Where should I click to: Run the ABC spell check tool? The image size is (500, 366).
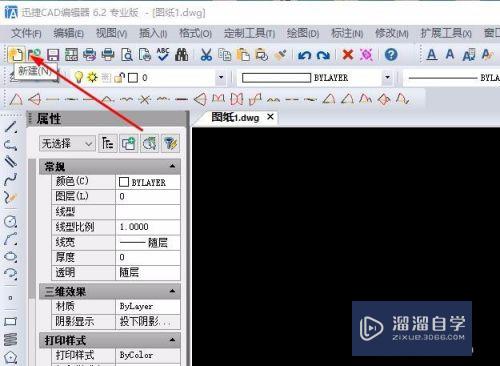tap(163, 55)
